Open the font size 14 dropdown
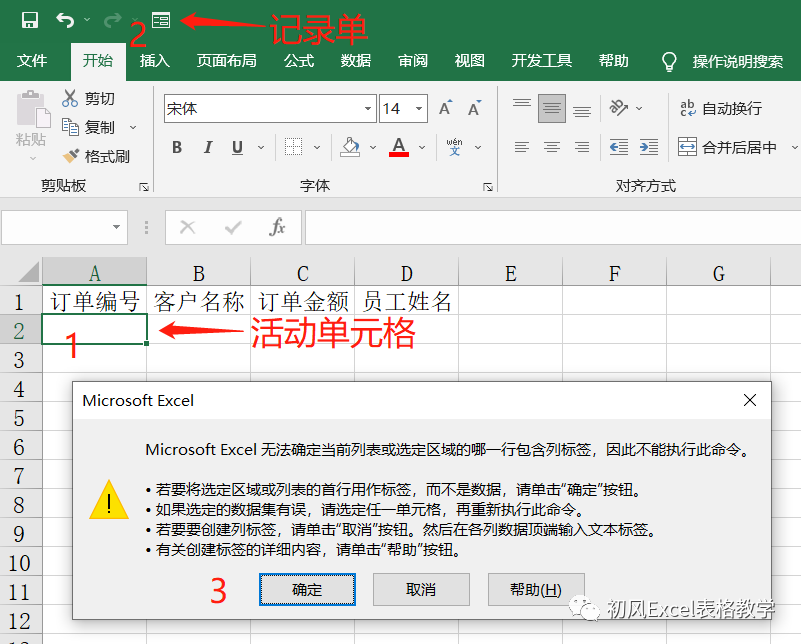This screenshot has height=644, width=801. (419, 108)
